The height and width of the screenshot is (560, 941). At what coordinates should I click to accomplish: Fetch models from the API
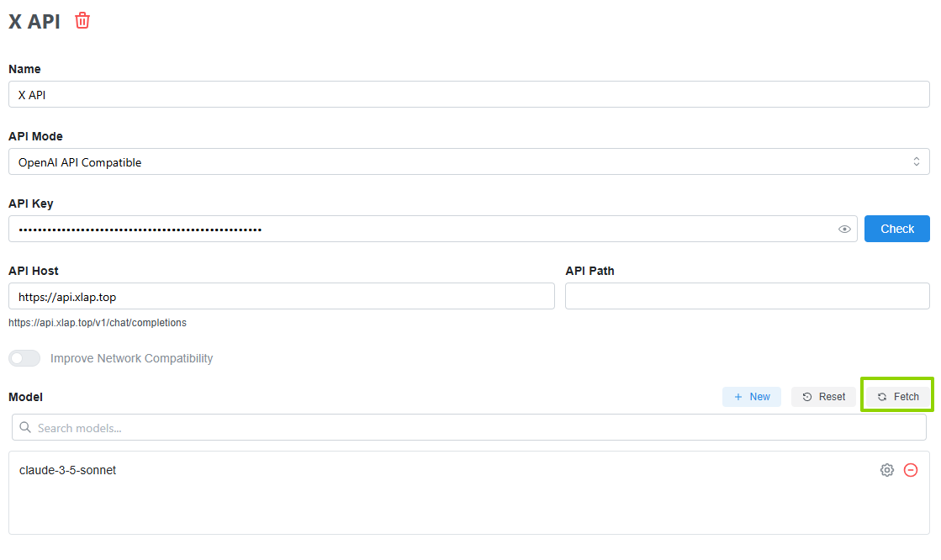click(897, 397)
